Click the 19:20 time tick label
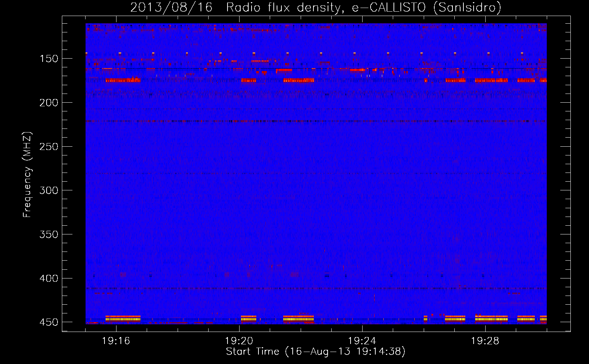589x364 pixels. pyautogui.click(x=239, y=341)
